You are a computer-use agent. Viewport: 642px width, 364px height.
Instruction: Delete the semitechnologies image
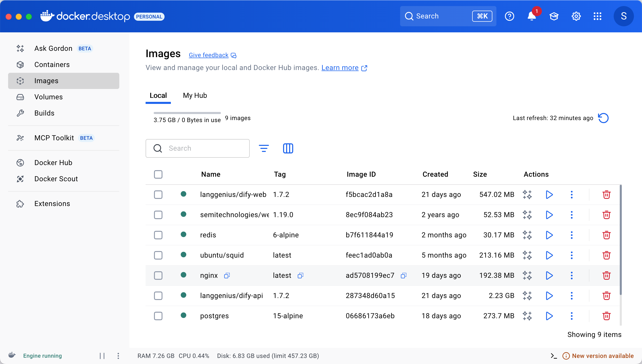point(606,215)
